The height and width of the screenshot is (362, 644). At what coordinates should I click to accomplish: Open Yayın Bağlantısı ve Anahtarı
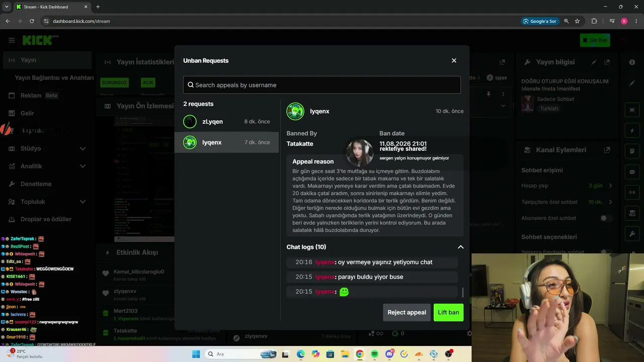coord(54,78)
